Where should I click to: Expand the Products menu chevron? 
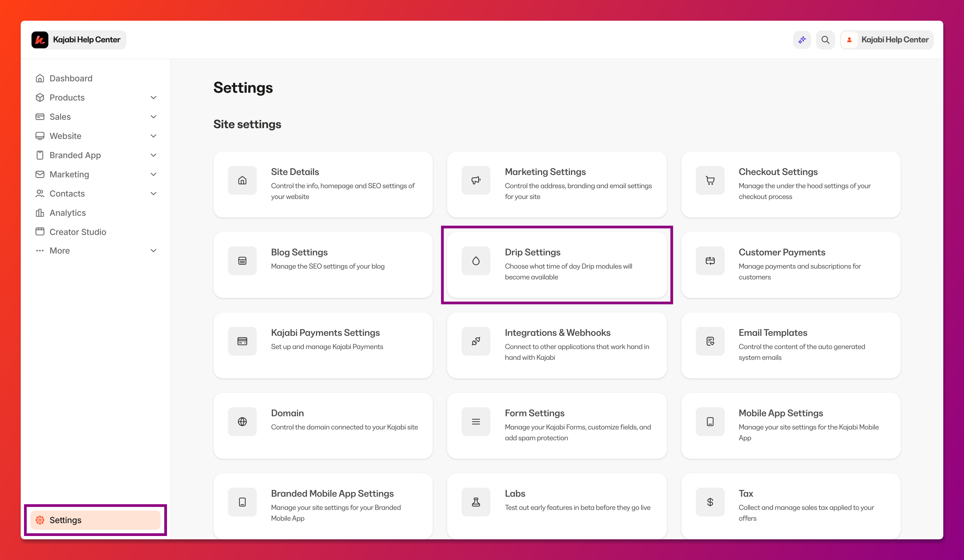click(153, 98)
